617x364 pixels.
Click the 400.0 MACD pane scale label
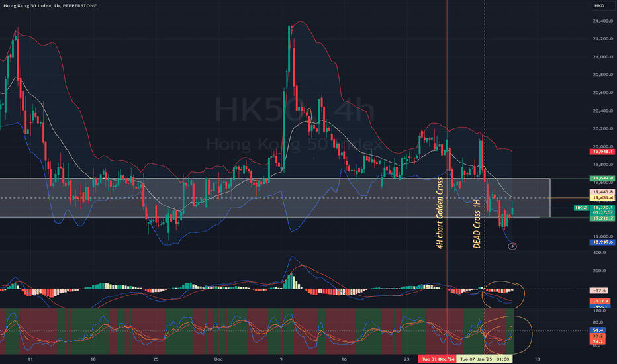(x=599, y=253)
